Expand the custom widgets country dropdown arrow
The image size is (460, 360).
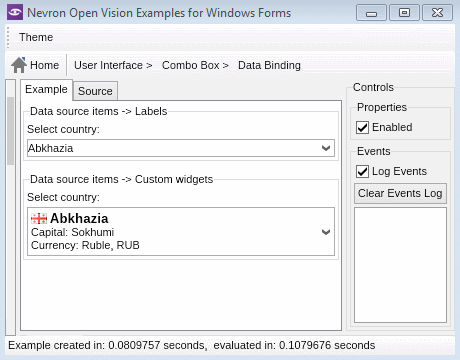[x=326, y=232]
